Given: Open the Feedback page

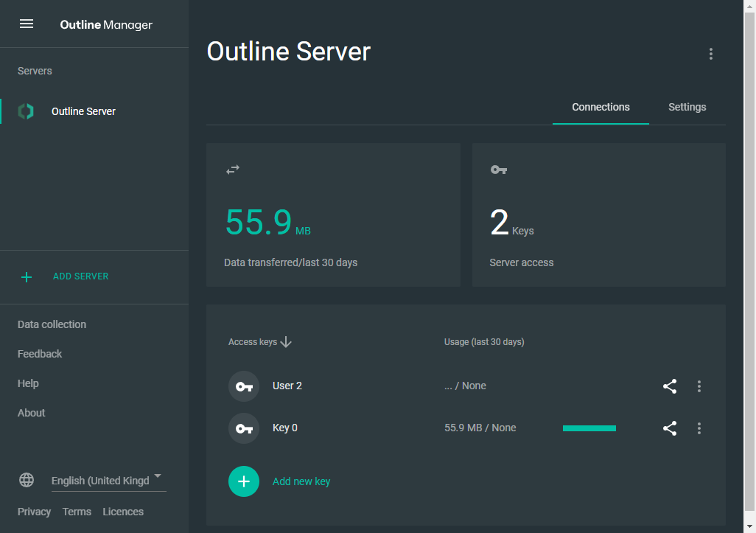Looking at the screenshot, I should point(40,354).
